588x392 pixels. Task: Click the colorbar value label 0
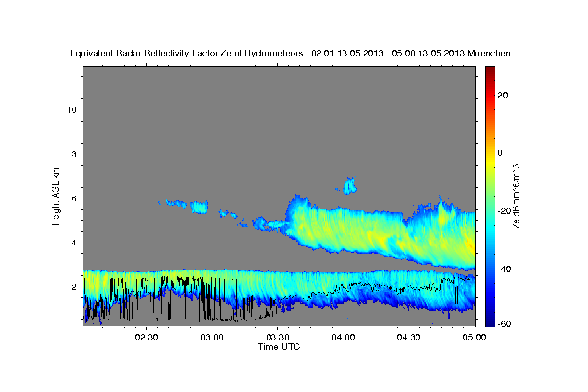tap(500, 153)
